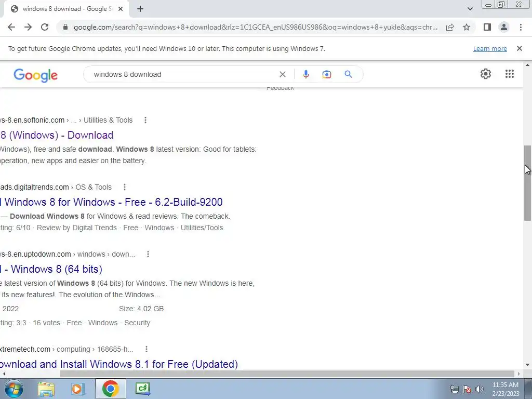
Task: Click the horizontal scrollbar thumb
Action: pyautogui.click(x=287, y=374)
